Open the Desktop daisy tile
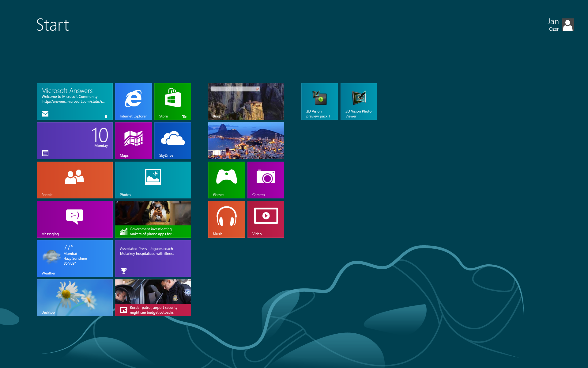Screen dimensions: 588x368 [74, 297]
